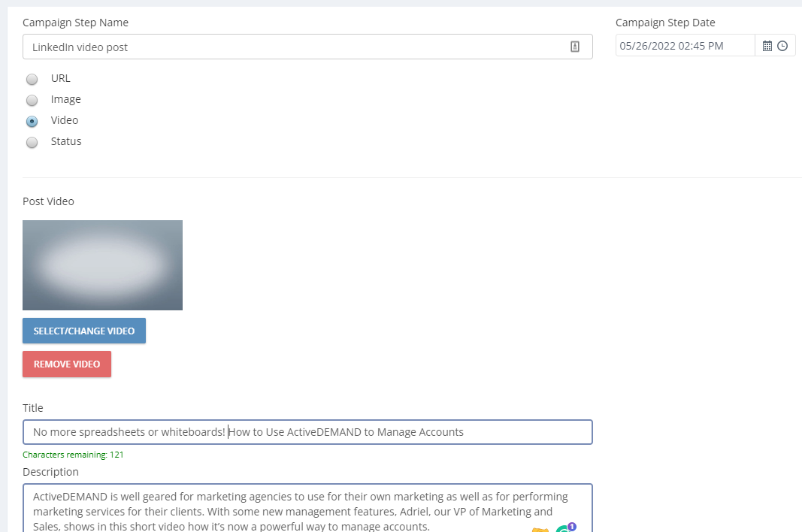Open the clock time picker icon
Image resolution: width=802 pixels, height=532 pixels.
(782, 46)
